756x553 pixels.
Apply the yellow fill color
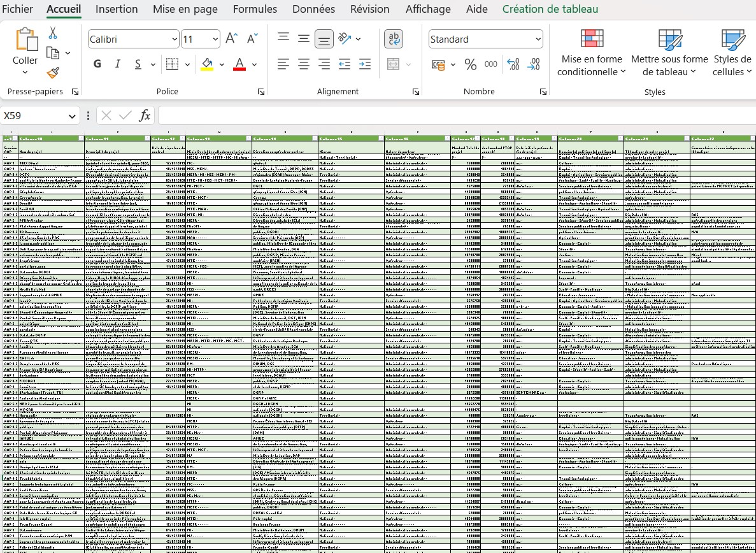[x=206, y=64]
